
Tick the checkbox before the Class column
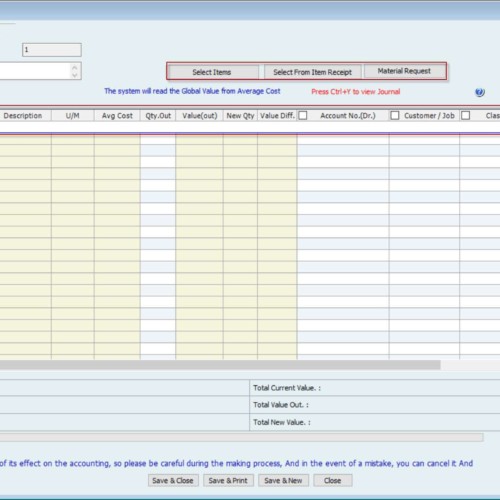tap(466, 115)
